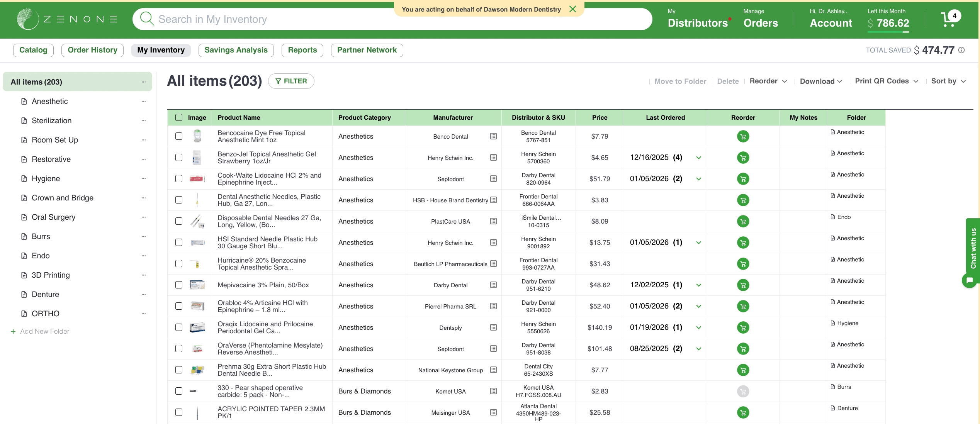Screen dimensions: 980x424
Task: Click the FILTER button
Action: 291,81
